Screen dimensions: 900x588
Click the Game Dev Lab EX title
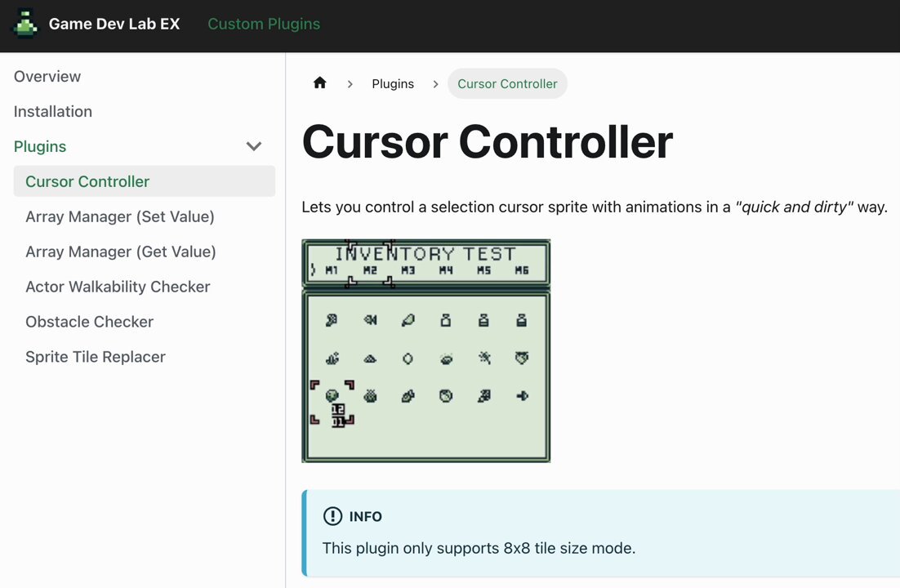coord(114,24)
